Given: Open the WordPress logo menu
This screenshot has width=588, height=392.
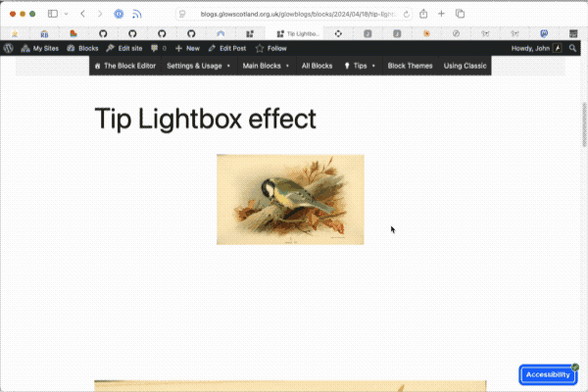Looking at the screenshot, I should tap(9, 48).
